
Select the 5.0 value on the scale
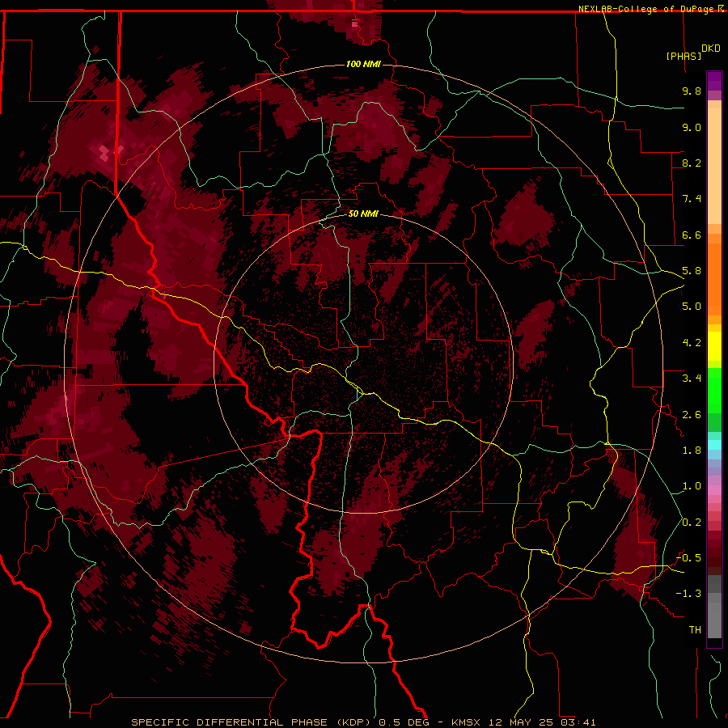[x=692, y=307]
